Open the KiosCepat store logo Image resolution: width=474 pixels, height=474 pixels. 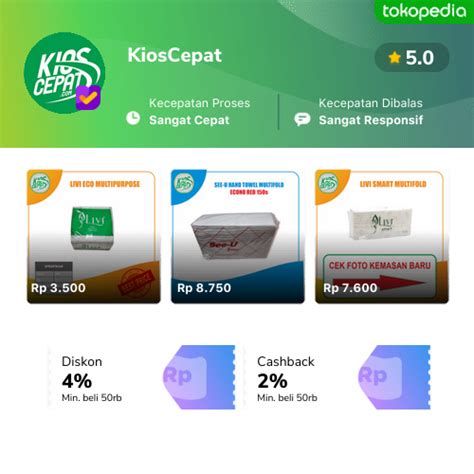pyautogui.click(x=64, y=72)
